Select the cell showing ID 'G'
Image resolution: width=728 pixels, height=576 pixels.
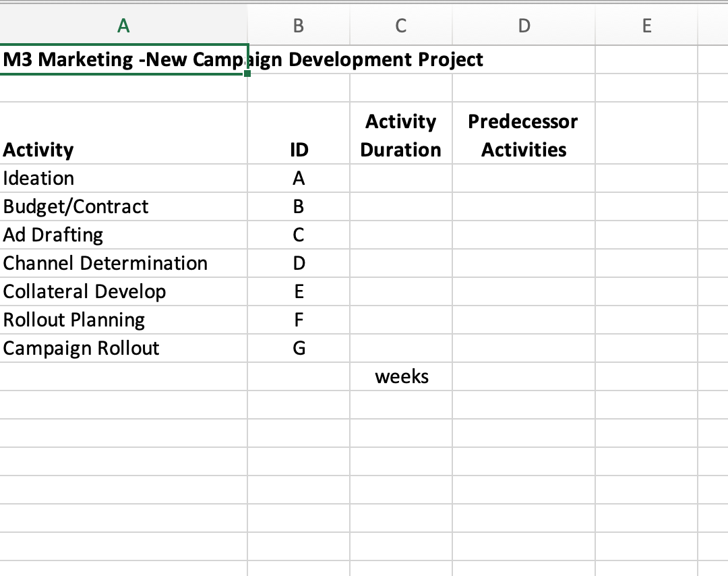pos(299,348)
